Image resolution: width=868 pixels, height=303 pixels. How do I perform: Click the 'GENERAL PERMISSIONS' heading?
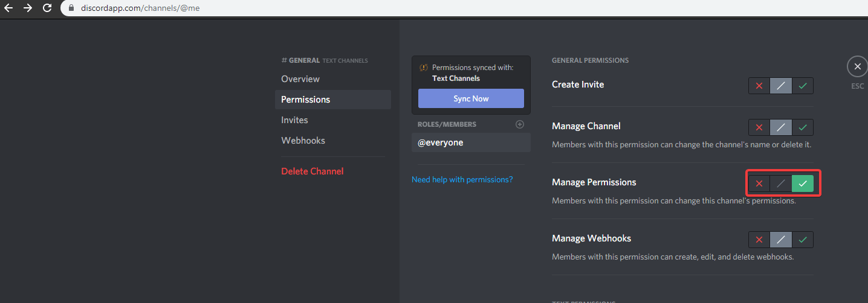[590, 60]
